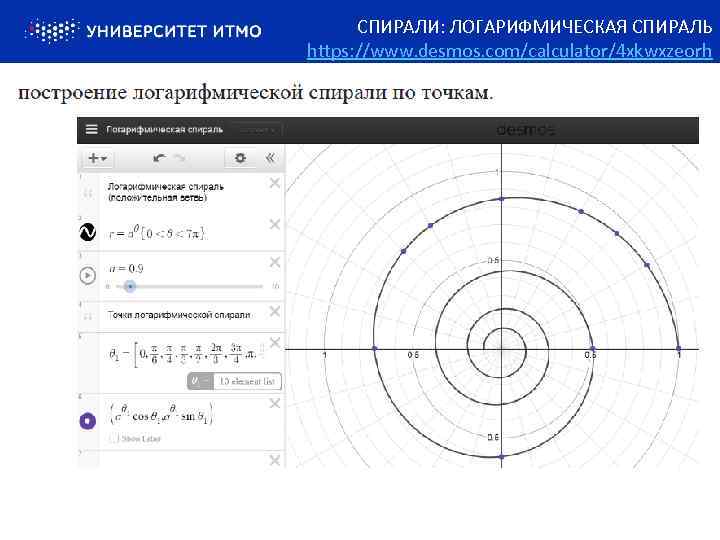Undo the last action
The width and height of the screenshot is (720, 540).
pos(159,158)
